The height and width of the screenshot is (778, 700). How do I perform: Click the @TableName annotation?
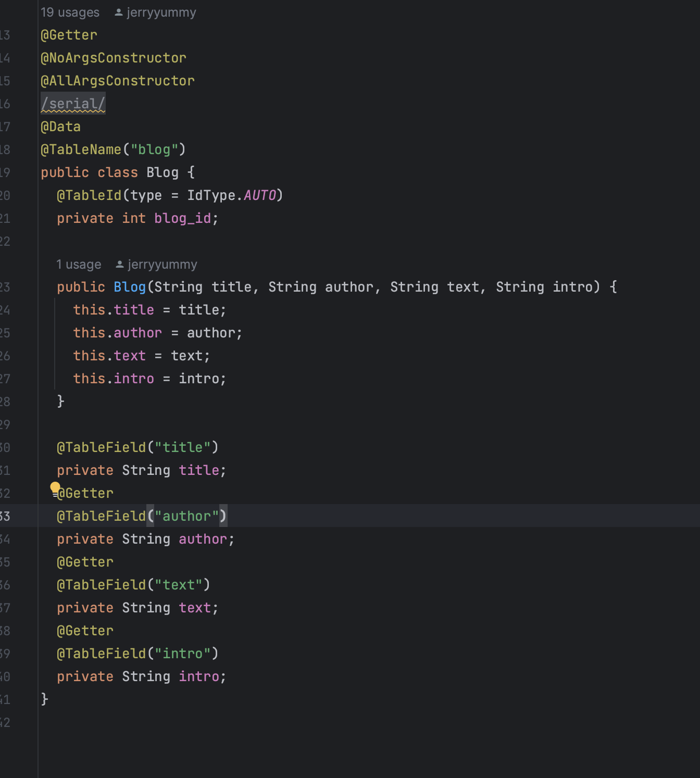coord(81,149)
